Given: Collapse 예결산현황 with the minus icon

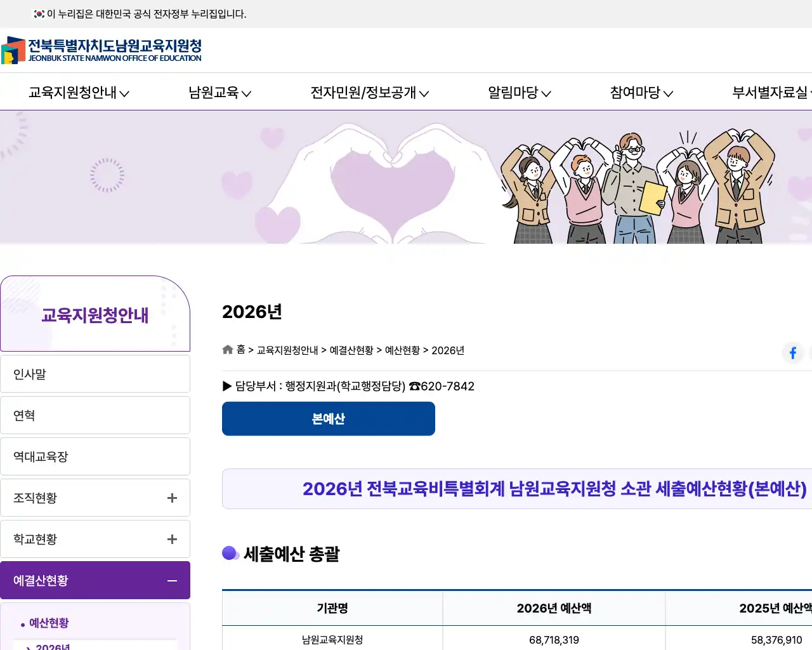Looking at the screenshot, I should pos(172,581).
